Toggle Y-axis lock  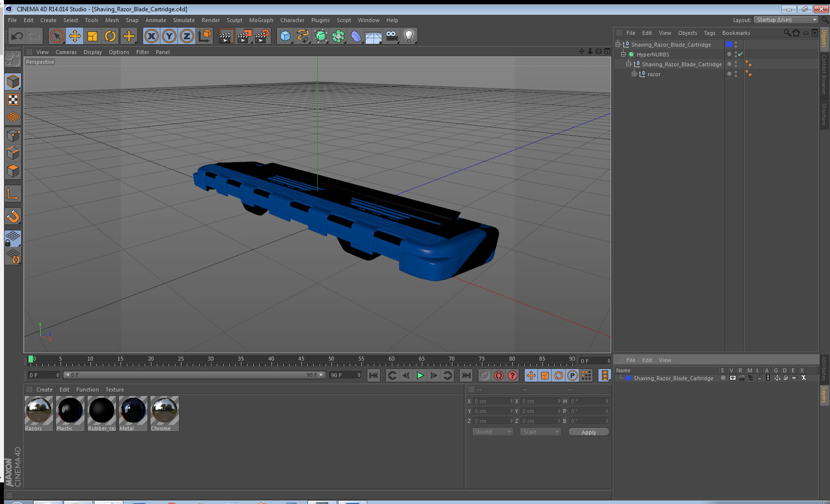[169, 36]
